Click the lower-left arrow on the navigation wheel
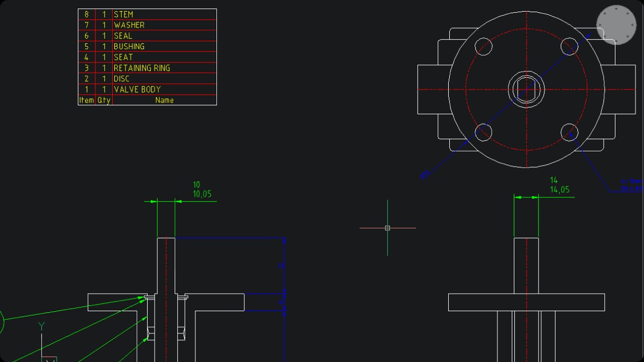The image size is (644, 362). (605, 37)
